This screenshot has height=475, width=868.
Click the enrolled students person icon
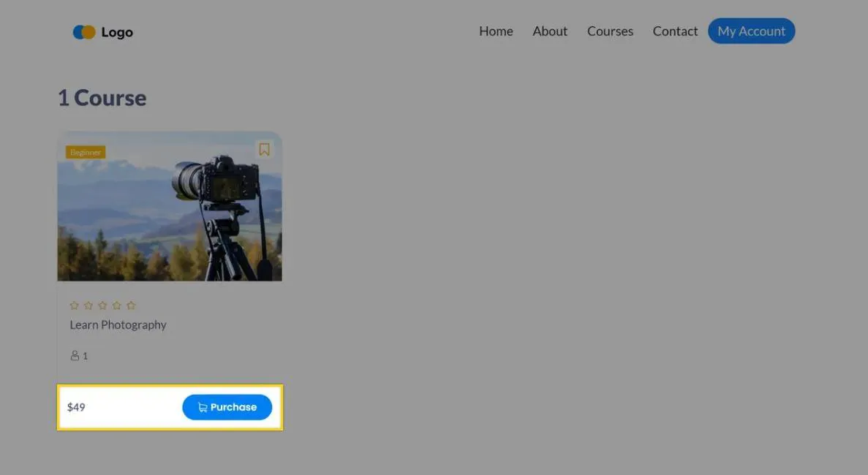click(x=75, y=356)
